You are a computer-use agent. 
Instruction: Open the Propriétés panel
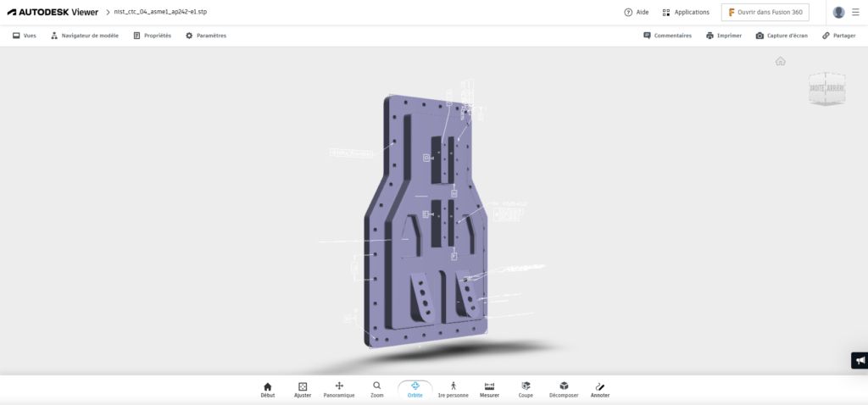tap(153, 36)
